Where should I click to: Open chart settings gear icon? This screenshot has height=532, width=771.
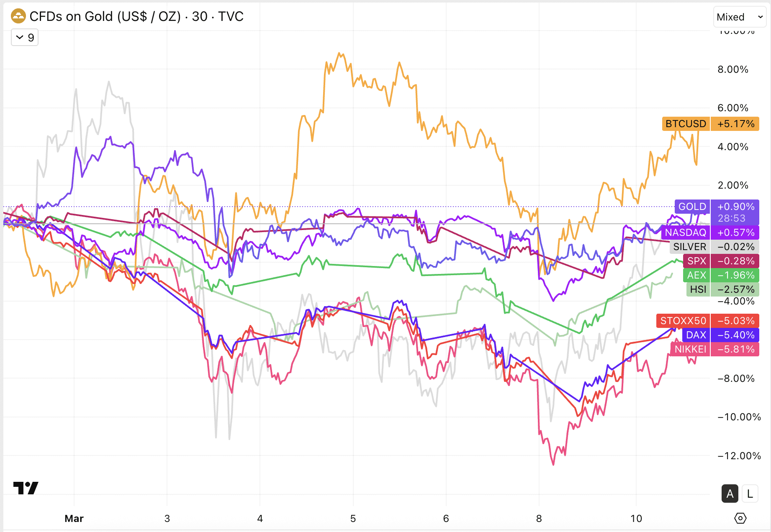pos(740,518)
